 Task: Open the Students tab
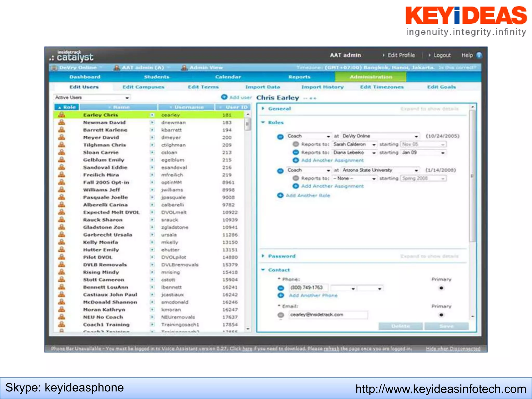(x=157, y=77)
